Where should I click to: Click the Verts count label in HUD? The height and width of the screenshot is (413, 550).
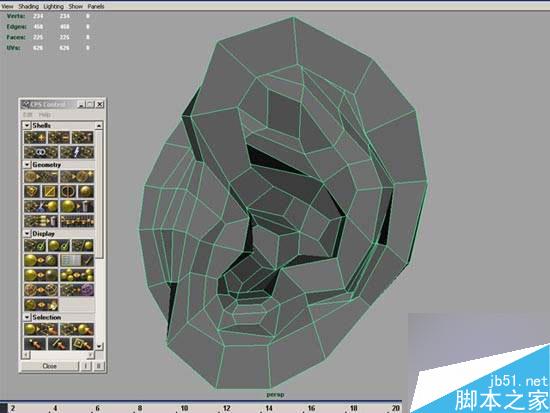tap(16, 16)
